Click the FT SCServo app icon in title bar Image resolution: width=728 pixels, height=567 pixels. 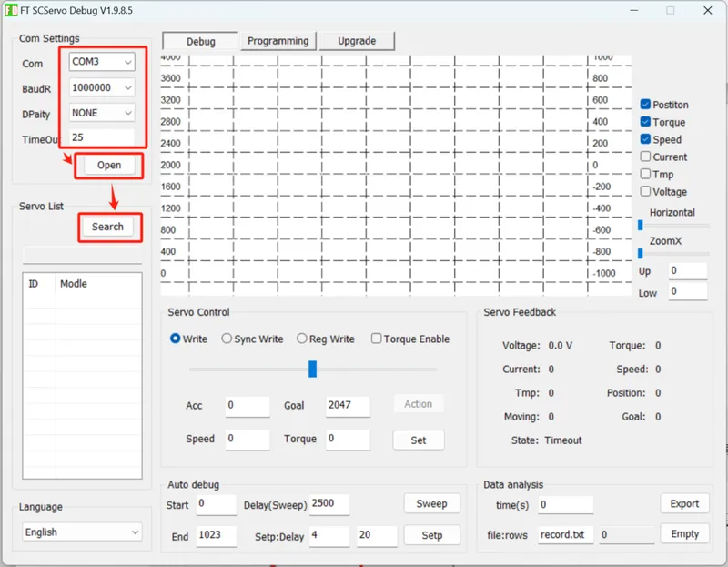point(11,10)
